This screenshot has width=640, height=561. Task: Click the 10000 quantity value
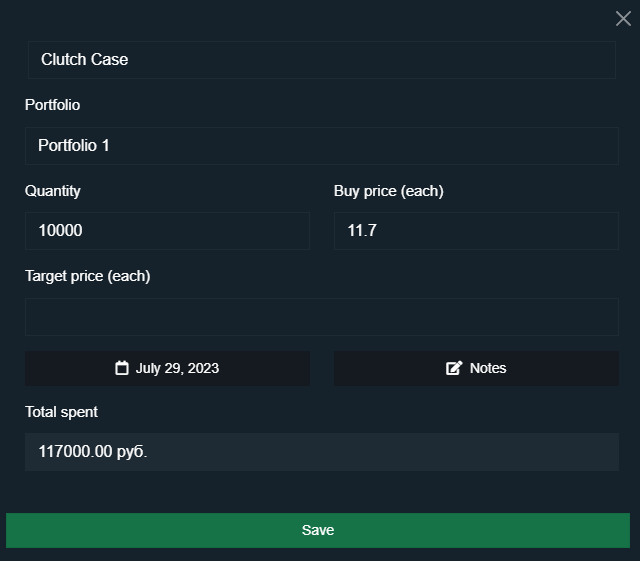point(60,231)
